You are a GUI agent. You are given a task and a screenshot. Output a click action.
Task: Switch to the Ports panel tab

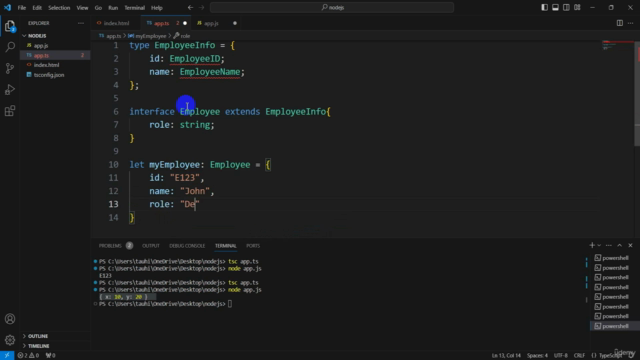coord(253,246)
